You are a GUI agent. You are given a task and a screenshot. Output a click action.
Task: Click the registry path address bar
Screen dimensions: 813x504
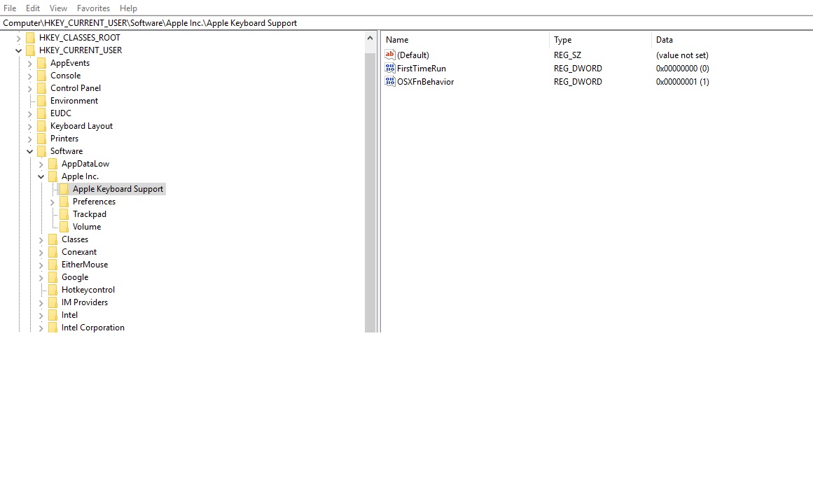coord(406,23)
